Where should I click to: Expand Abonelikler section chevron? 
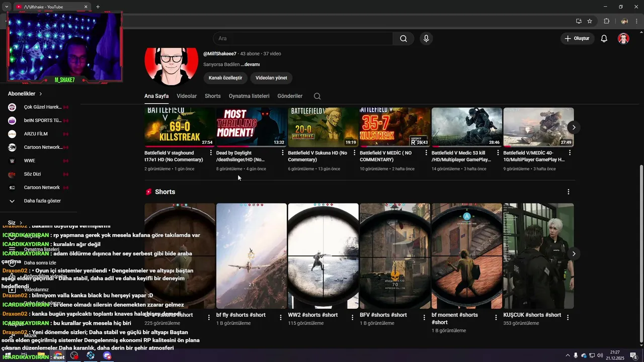[x=41, y=94]
